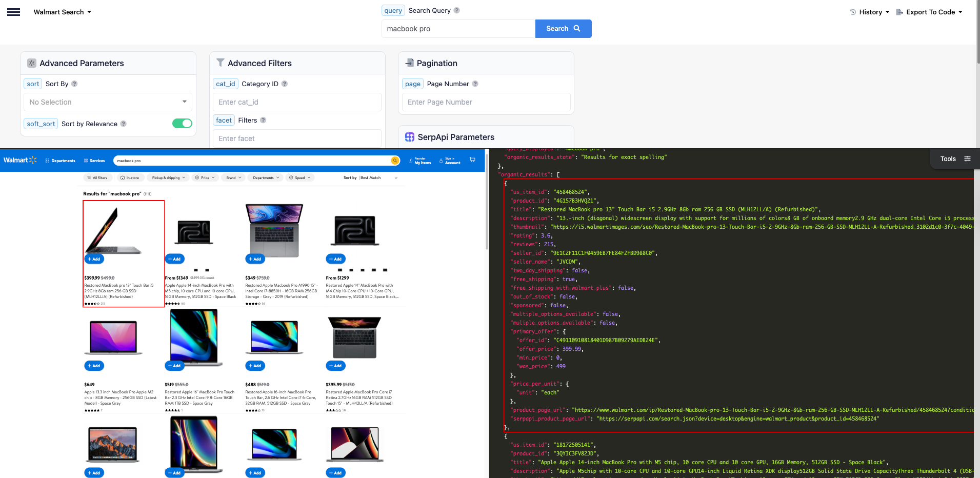Open the Restored MacBook pro 13" title link
This screenshot has width=980, height=478.
tap(119, 291)
